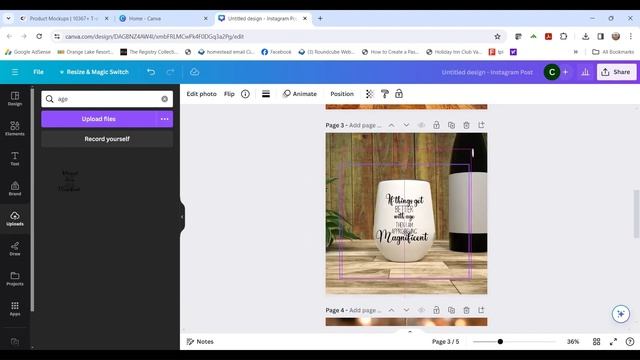
Task: Open the Notes panel
Action: pyautogui.click(x=200, y=342)
